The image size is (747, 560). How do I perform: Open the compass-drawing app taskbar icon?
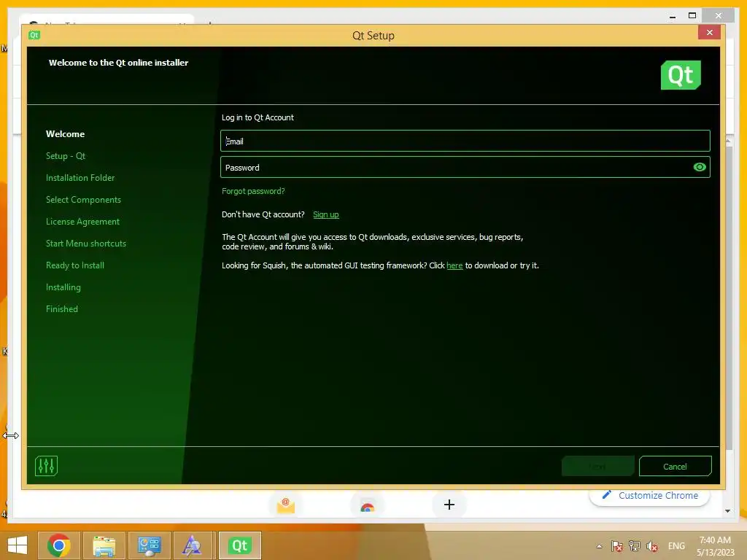click(x=192, y=545)
